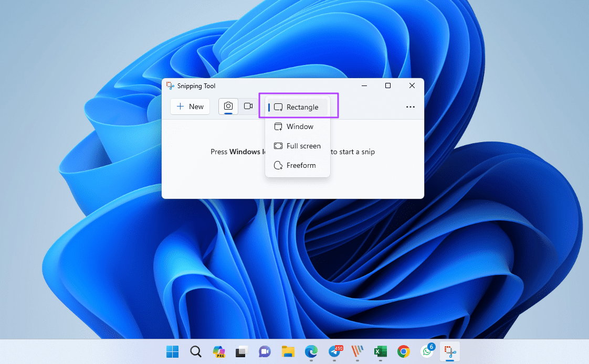Open Windows Search from the taskbar
This screenshot has width=589, height=364.
[195, 351]
